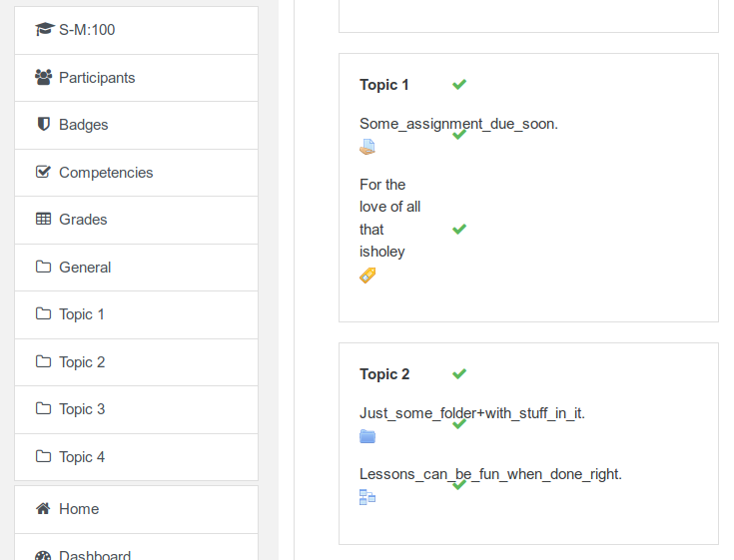Open the Competencies menu item
The width and height of the screenshot is (734, 560).
point(136,173)
